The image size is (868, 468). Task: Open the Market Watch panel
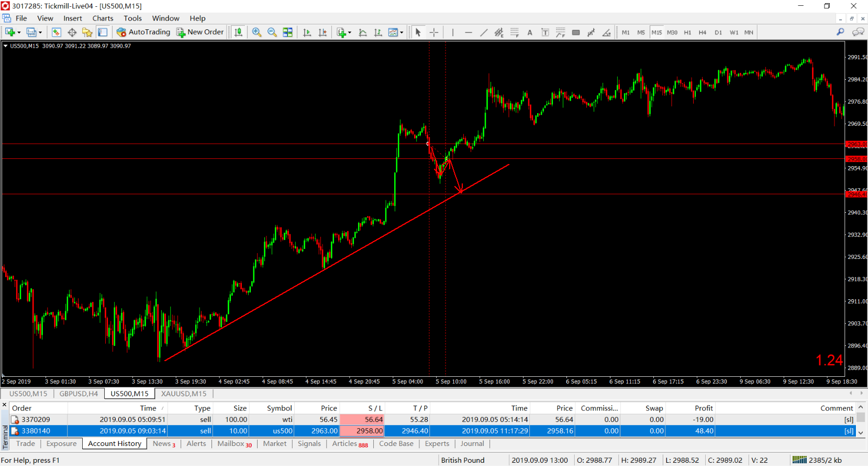tap(57, 32)
